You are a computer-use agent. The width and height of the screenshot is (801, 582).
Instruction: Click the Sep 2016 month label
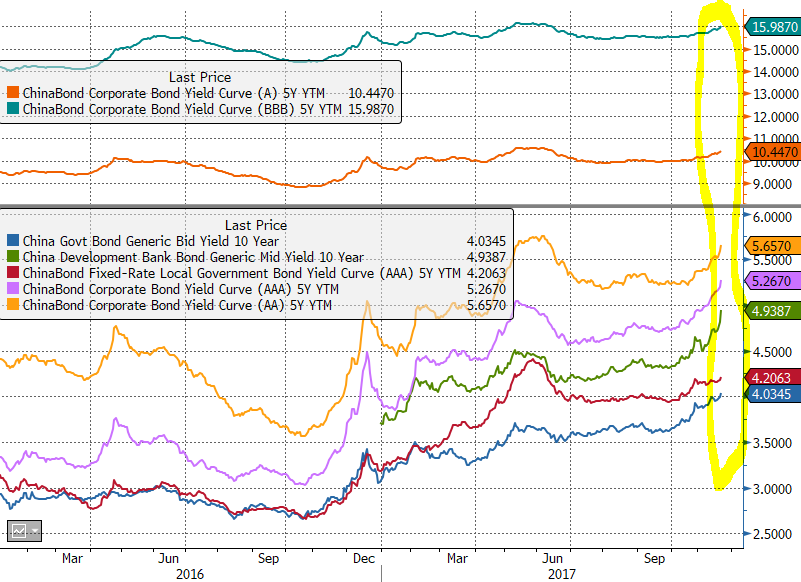(x=268, y=558)
